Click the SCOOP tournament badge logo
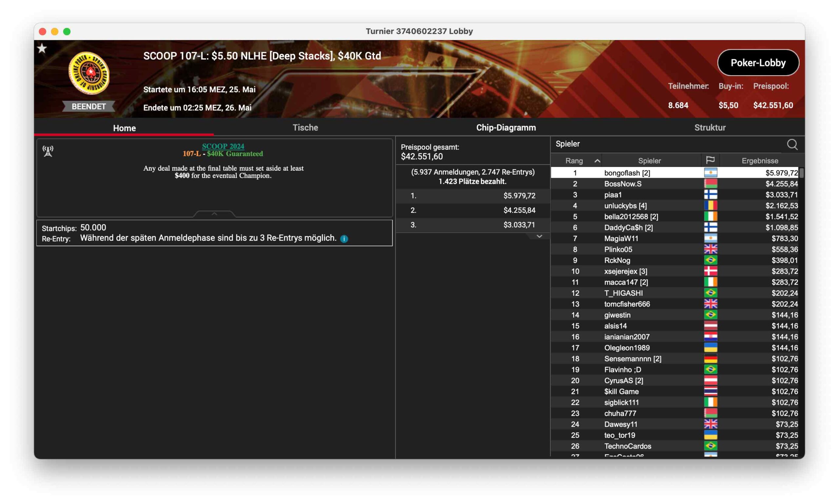Screen dimensions: 839x504 tap(89, 73)
